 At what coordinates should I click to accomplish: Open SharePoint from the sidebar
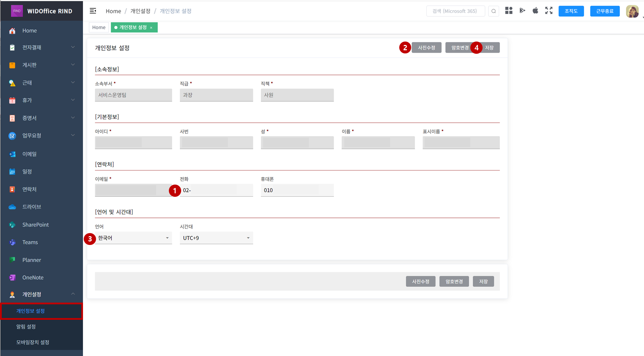35,225
